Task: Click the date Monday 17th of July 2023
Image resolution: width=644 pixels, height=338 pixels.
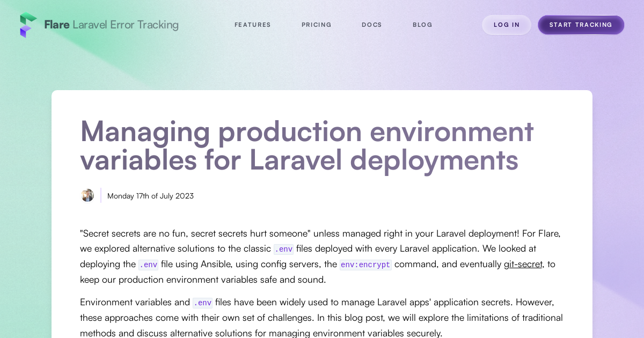Action: pyautogui.click(x=150, y=196)
